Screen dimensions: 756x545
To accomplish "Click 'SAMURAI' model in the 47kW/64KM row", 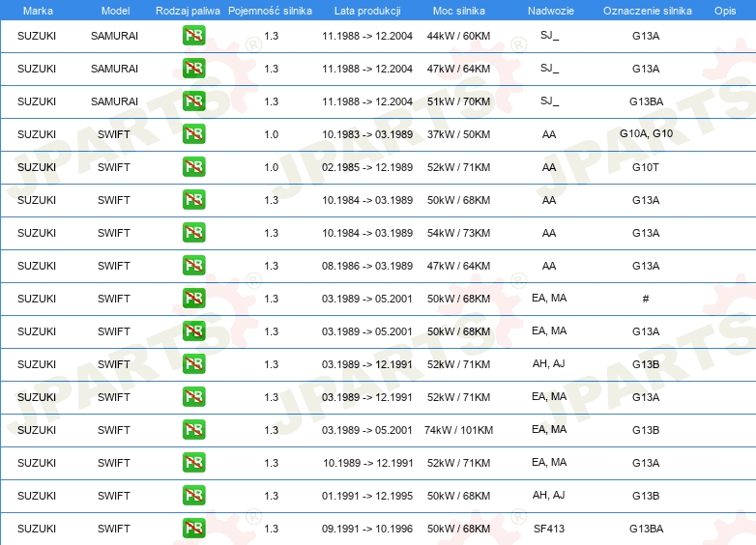I will pyautogui.click(x=114, y=69).
